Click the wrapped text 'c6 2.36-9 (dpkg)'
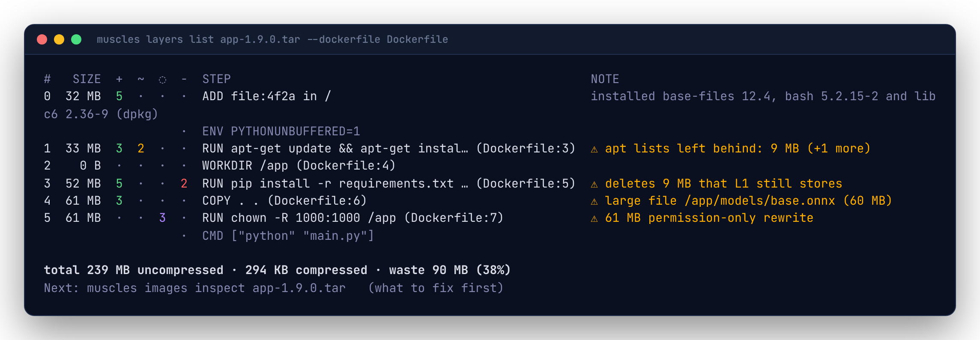Viewport: 980px width, 340px height. click(101, 114)
